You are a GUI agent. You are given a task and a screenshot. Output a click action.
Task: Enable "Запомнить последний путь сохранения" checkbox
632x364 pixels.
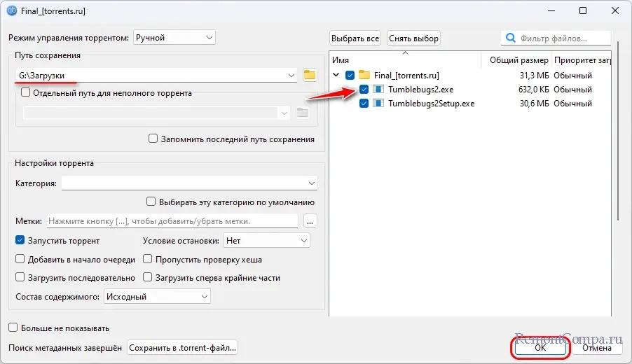153,139
